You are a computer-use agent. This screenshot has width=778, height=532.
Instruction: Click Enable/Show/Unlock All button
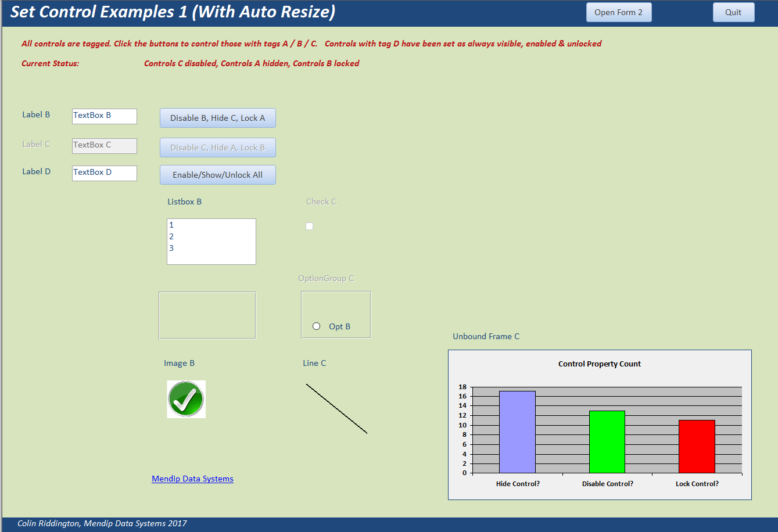pos(218,175)
